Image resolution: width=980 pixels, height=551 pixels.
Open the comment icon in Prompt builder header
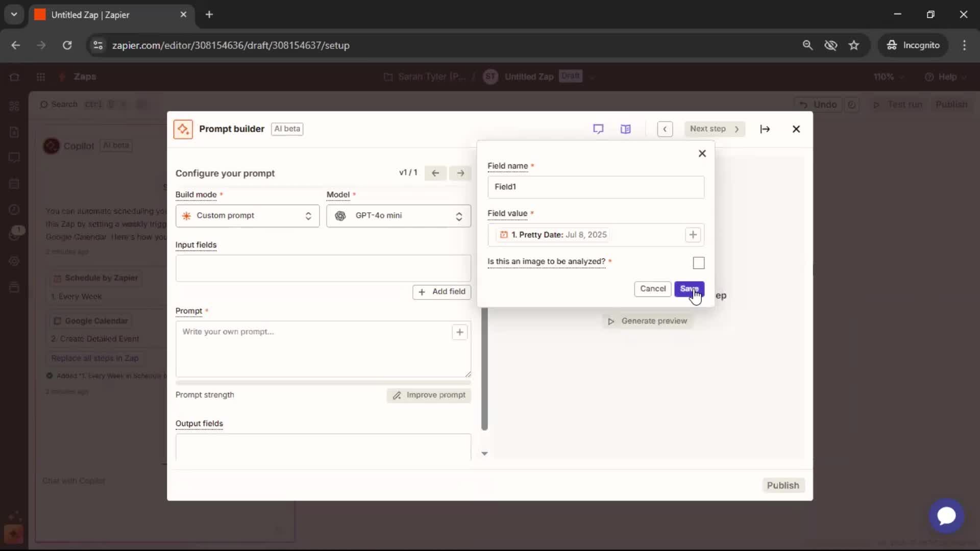click(x=598, y=129)
